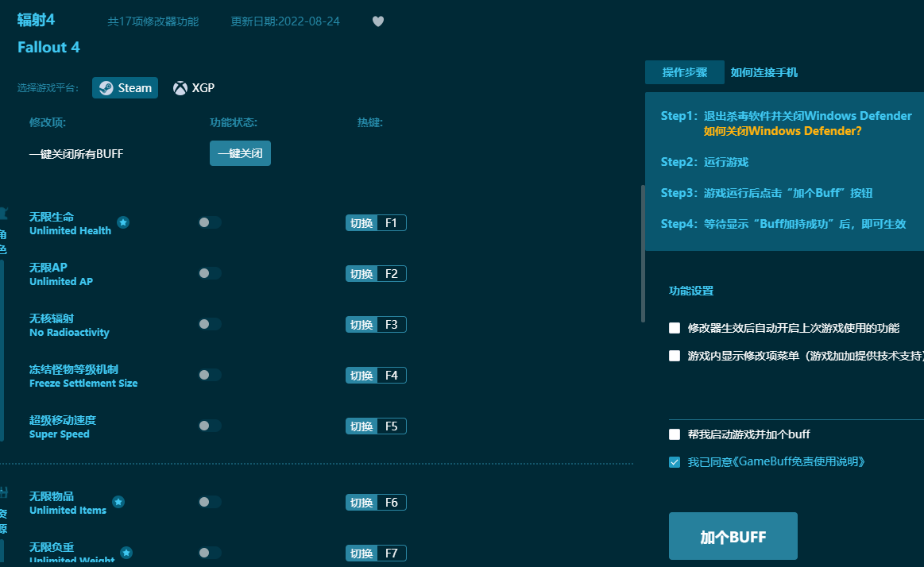
Task: Turn on the Unlimited Items toggle
Action: 210,502
